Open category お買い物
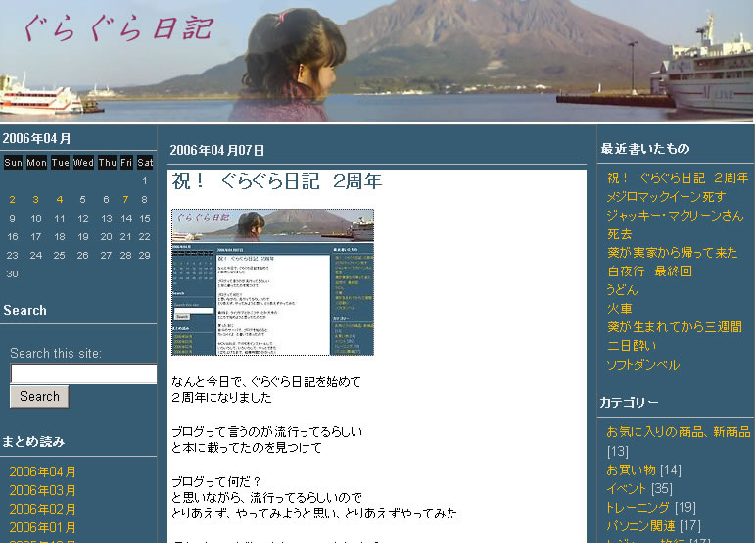This screenshot has width=756, height=543. point(631,469)
